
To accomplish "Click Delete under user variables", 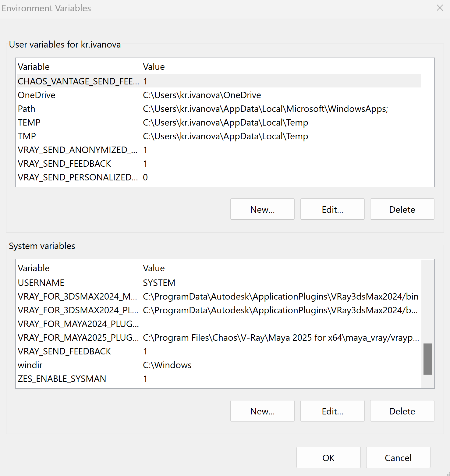I will pos(402,209).
